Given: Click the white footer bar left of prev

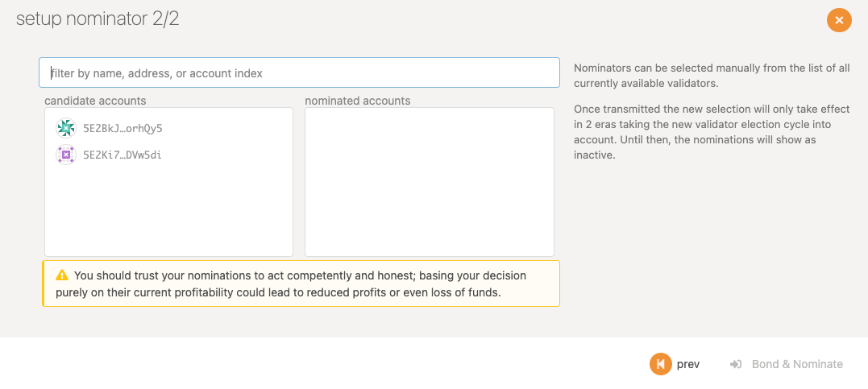Looking at the screenshot, I should (x=321, y=363).
